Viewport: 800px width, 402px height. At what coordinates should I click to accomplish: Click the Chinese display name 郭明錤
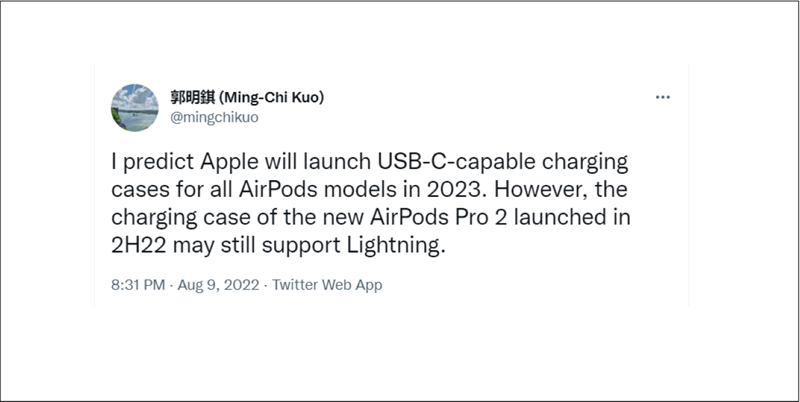click(185, 97)
